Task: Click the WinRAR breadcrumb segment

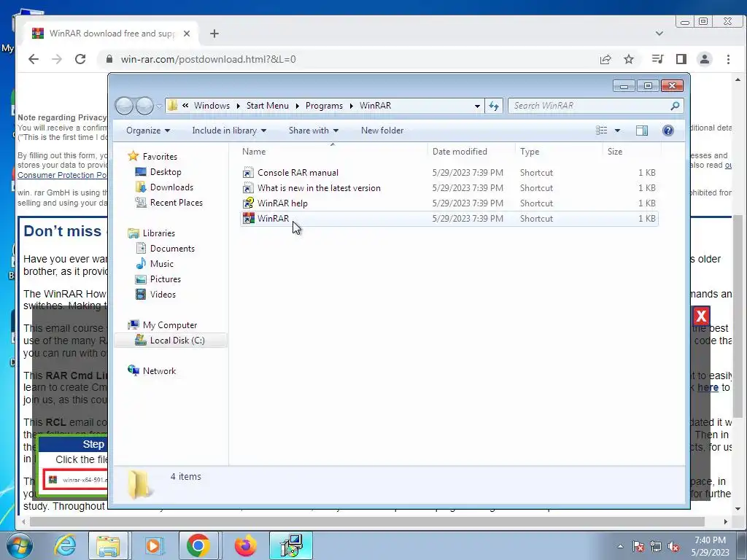Action: click(x=376, y=106)
